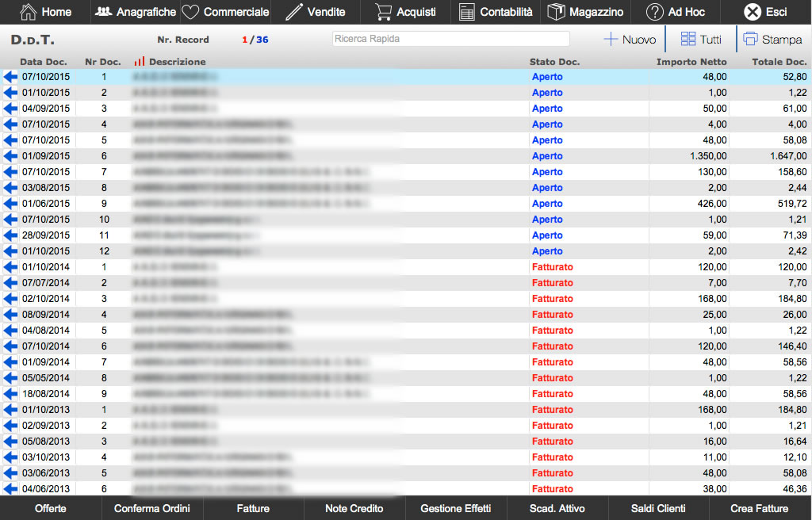Viewport: 812px width, 520px height.
Task: Click the Ricerca Rapida search field
Action: click(450, 39)
